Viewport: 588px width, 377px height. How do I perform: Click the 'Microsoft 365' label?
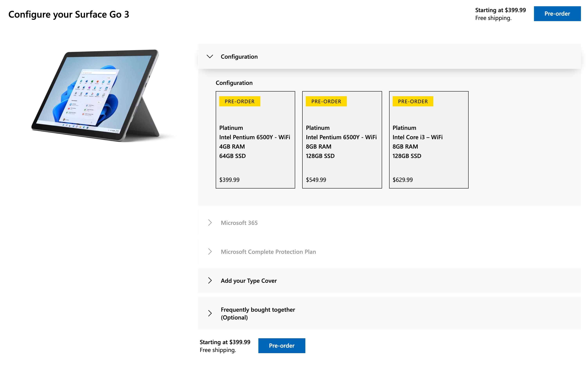[239, 223]
